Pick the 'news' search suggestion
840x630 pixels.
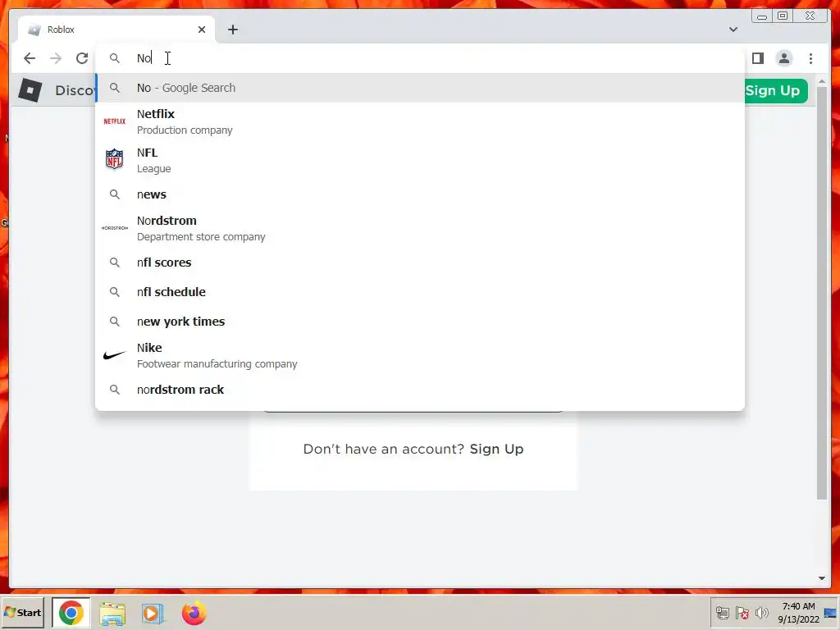click(420, 194)
